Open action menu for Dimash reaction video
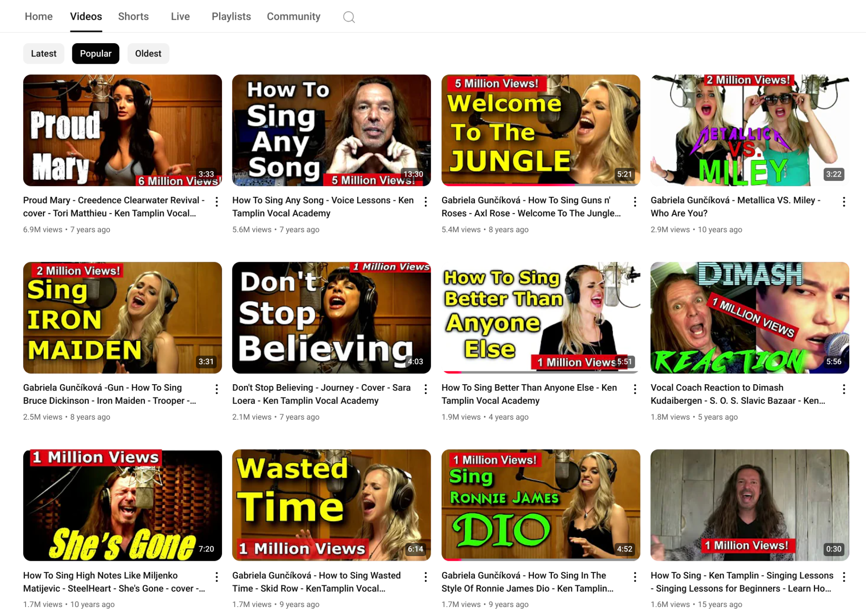Image resolution: width=866 pixels, height=616 pixels. (x=844, y=389)
